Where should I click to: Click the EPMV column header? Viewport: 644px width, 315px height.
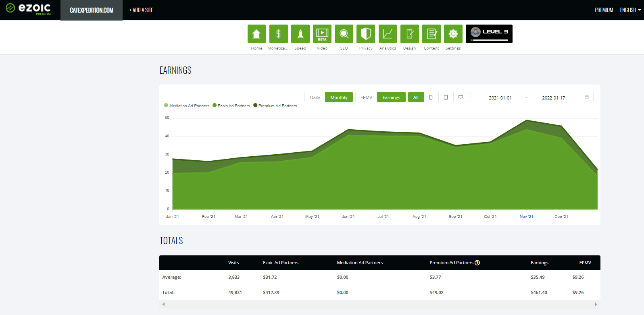click(x=585, y=263)
